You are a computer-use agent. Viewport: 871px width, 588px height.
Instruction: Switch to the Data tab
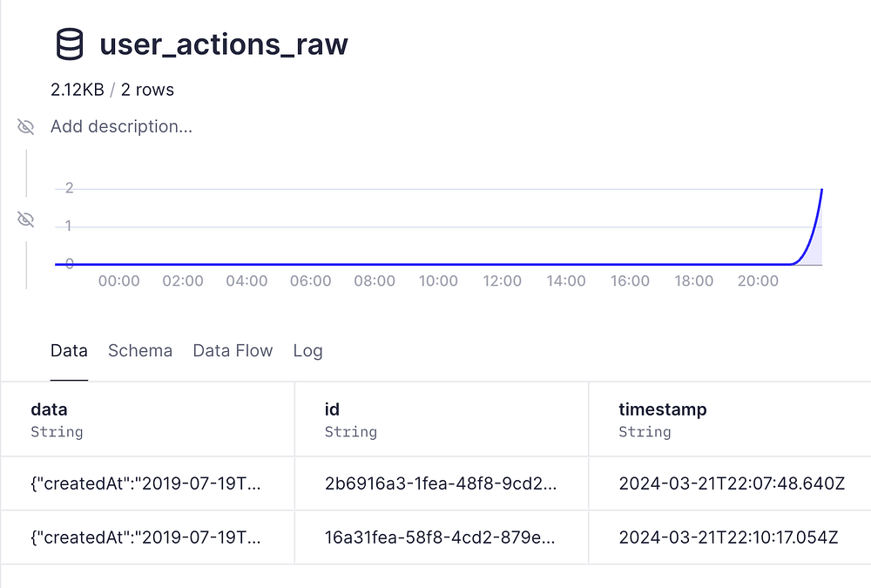tap(69, 351)
